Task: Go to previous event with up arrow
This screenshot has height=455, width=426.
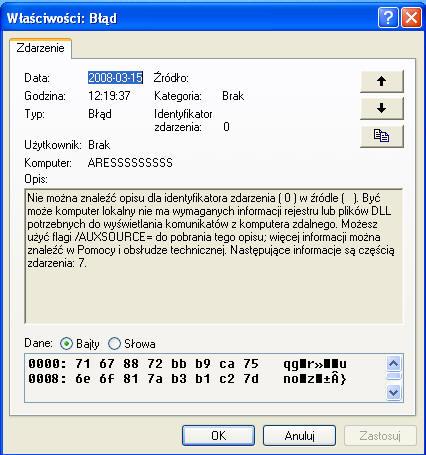Action: coord(382,81)
